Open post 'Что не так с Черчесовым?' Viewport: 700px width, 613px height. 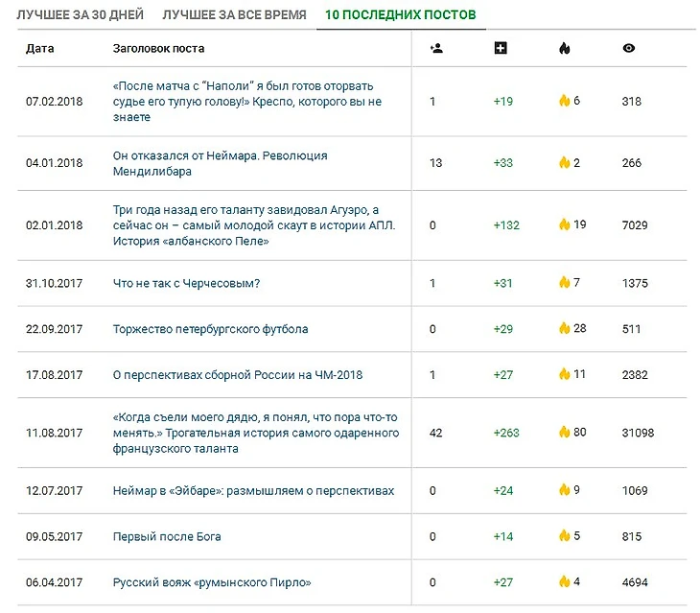point(186,283)
